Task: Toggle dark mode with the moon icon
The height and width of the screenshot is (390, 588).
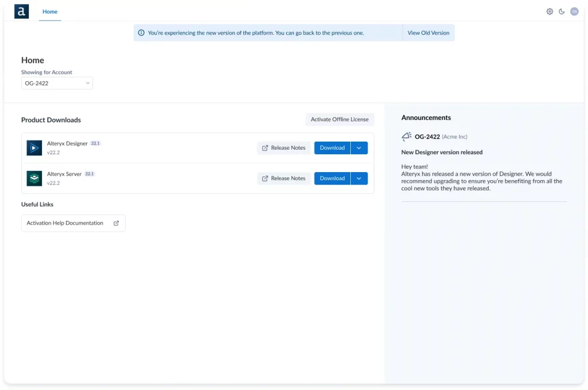Action: pos(562,11)
